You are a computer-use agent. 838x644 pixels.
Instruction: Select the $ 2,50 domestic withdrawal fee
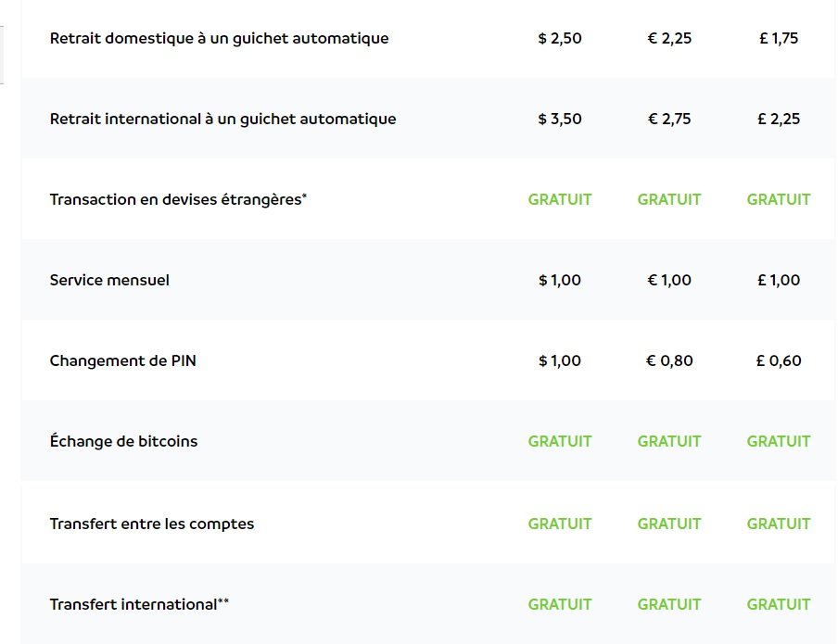pyautogui.click(x=560, y=39)
